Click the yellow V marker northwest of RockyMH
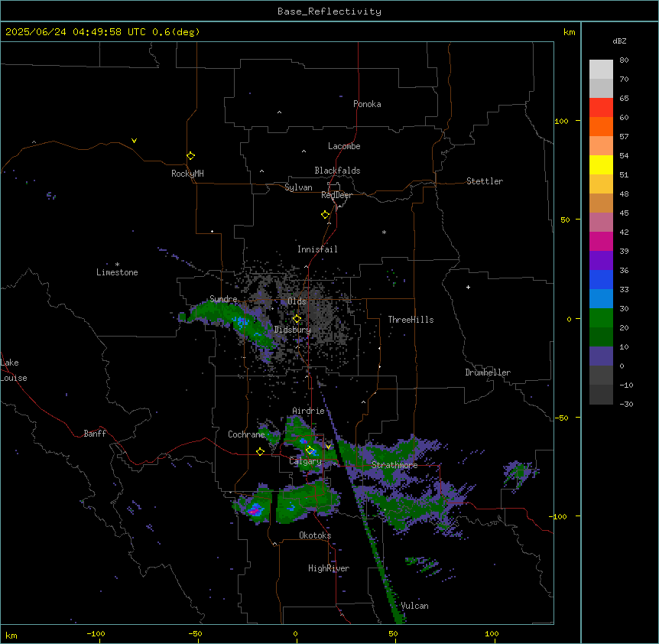The image size is (659, 644). click(134, 141)
